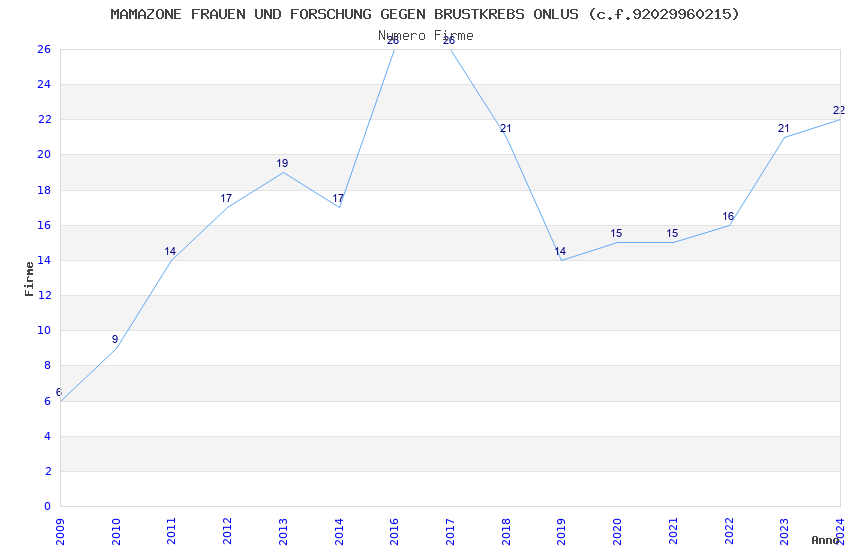The height and width of the screenshot is (550, 850).
Task: Click data point value 21 for 2023
Action: (x=783, y=128)
